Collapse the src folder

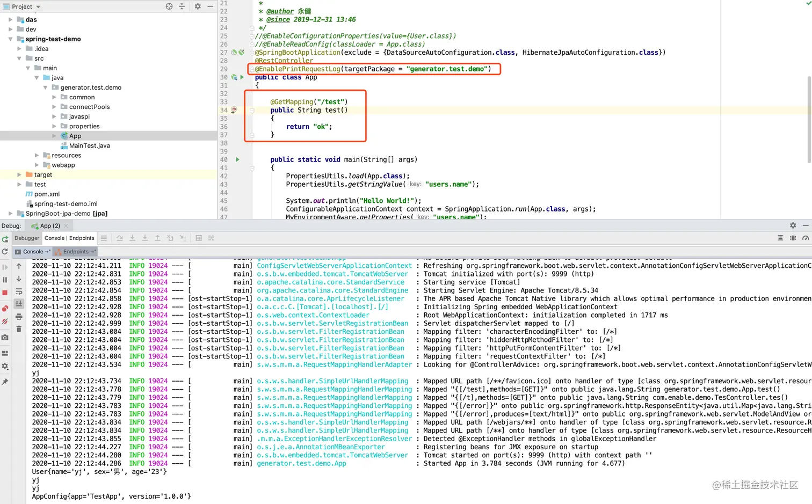point(19,59)
